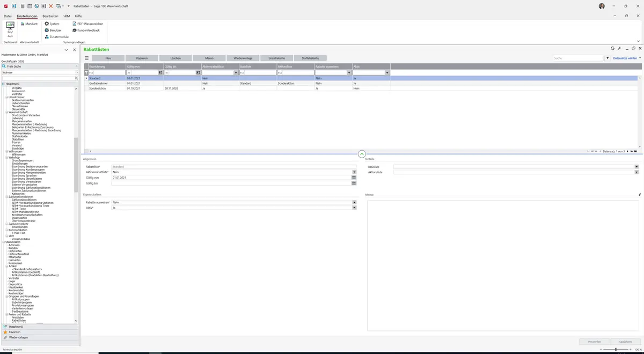This screenshot has width=644, height=354.
Task: Open the Aktionsliste dropdown in Details
Action: (637, 172)
